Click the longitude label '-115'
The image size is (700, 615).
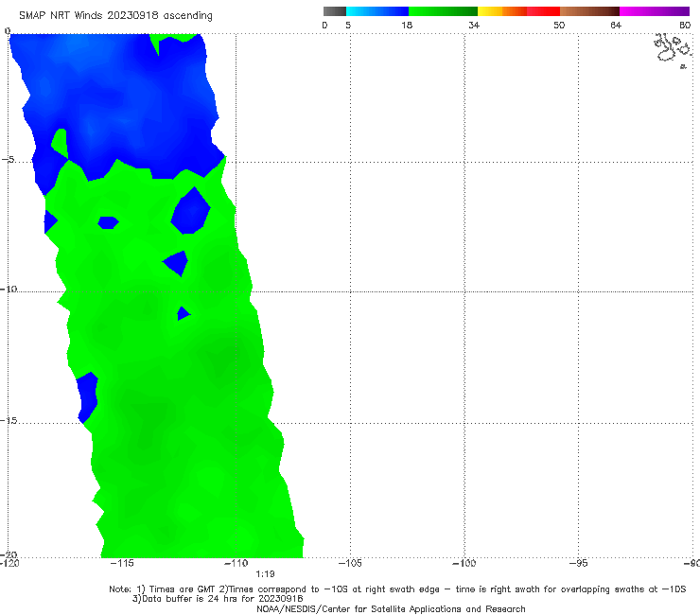tap(122, 563)
